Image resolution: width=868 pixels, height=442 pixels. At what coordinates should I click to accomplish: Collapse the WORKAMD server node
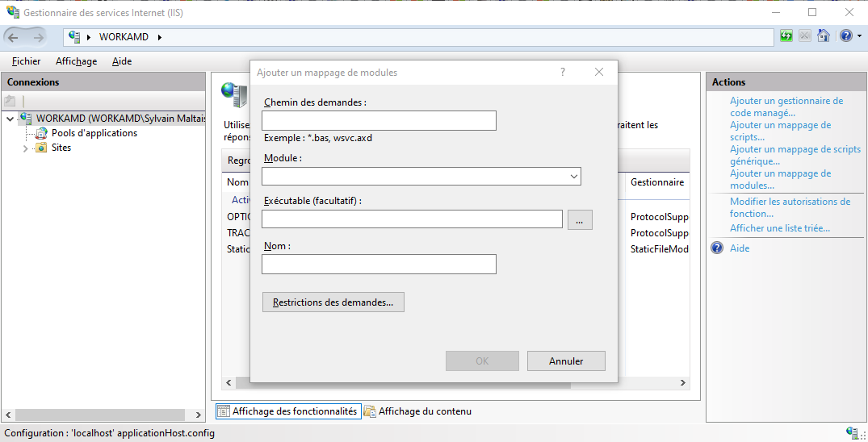click(10, 119)
